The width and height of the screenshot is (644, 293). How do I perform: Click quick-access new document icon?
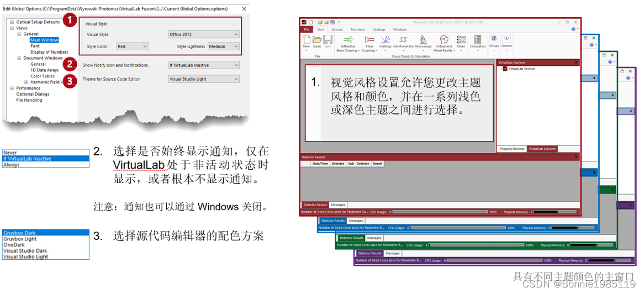tap(312, 22)
